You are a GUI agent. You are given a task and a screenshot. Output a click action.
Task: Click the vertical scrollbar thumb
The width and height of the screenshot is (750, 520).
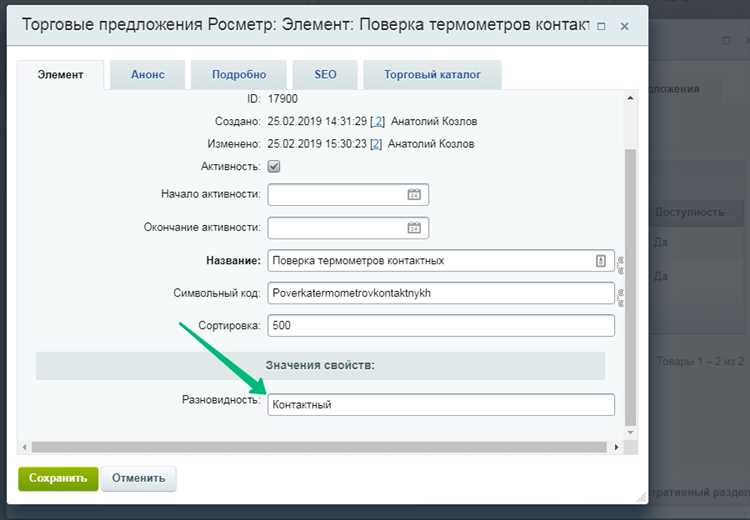(x=631, y=287)
